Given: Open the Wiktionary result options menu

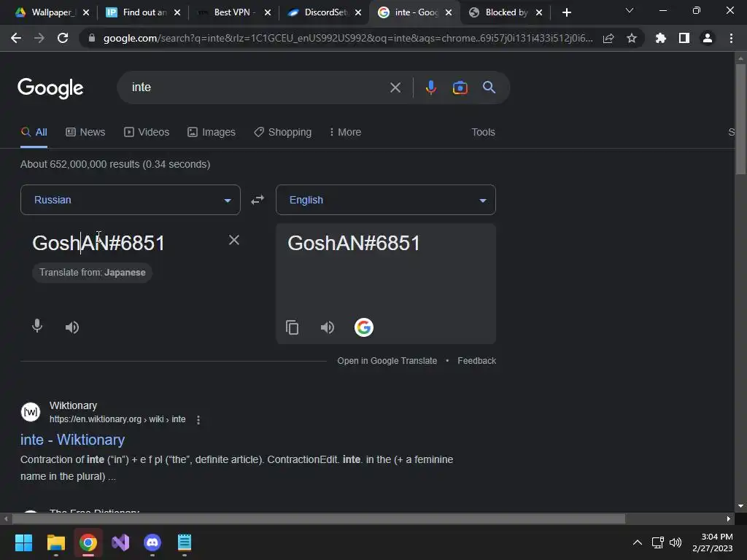Looking at the screenshot, I should click(x=198, y=419).
